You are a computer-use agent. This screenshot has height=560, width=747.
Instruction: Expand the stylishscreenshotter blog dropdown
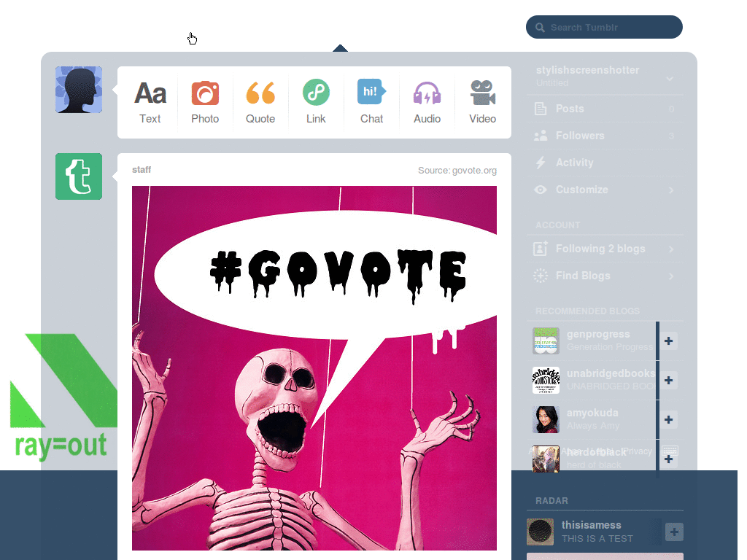pos(670,79)
